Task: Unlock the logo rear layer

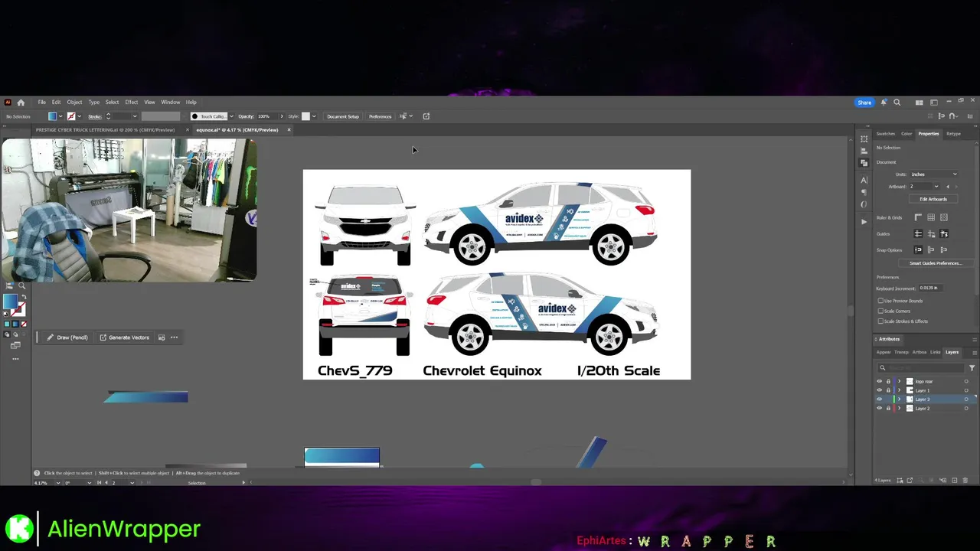Action: (x=888, y=381)
